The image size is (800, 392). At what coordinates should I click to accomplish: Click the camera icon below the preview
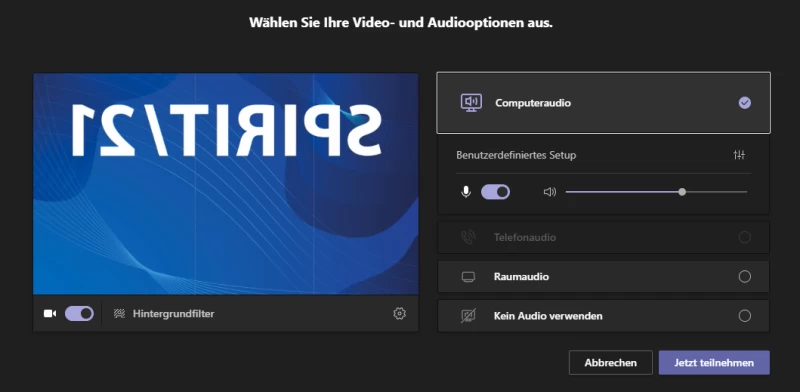tap(50, 313)
